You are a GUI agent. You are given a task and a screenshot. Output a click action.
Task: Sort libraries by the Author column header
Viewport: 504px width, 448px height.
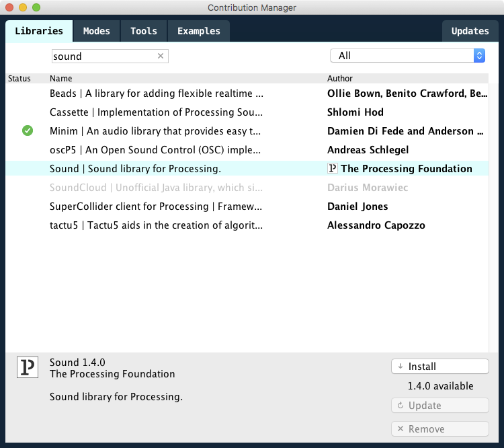click(x=340, y=79)
